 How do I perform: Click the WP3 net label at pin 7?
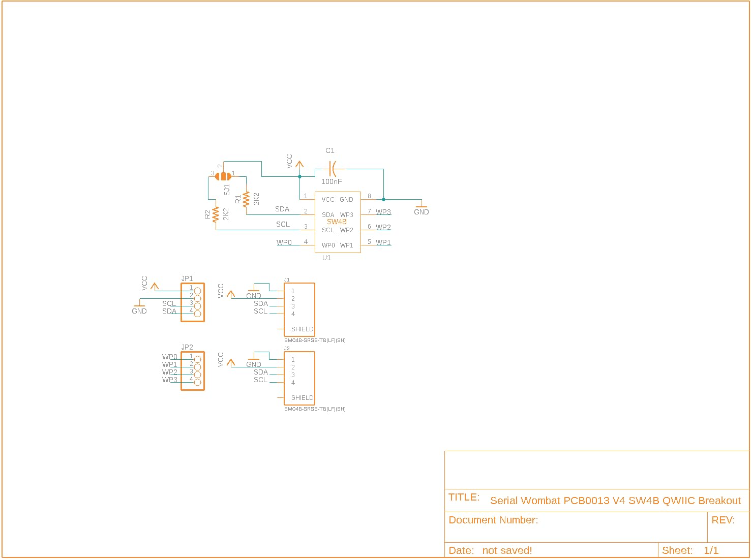(383, 212)
